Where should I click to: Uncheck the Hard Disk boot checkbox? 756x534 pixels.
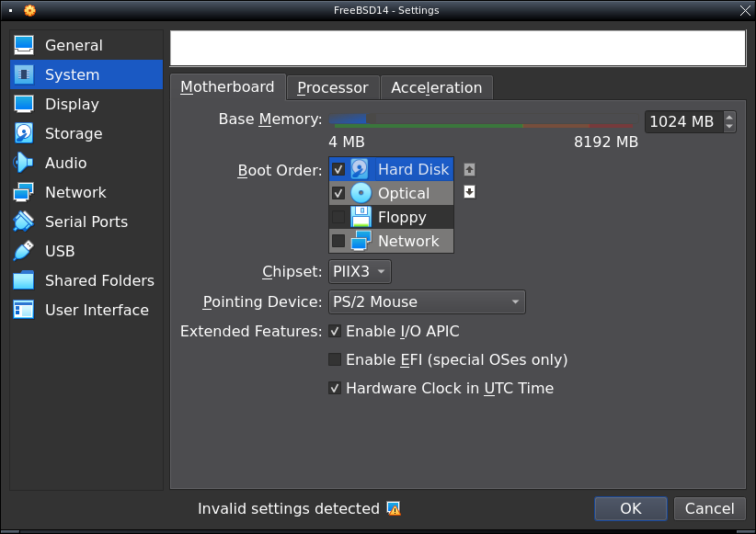(x=338, y=170)
